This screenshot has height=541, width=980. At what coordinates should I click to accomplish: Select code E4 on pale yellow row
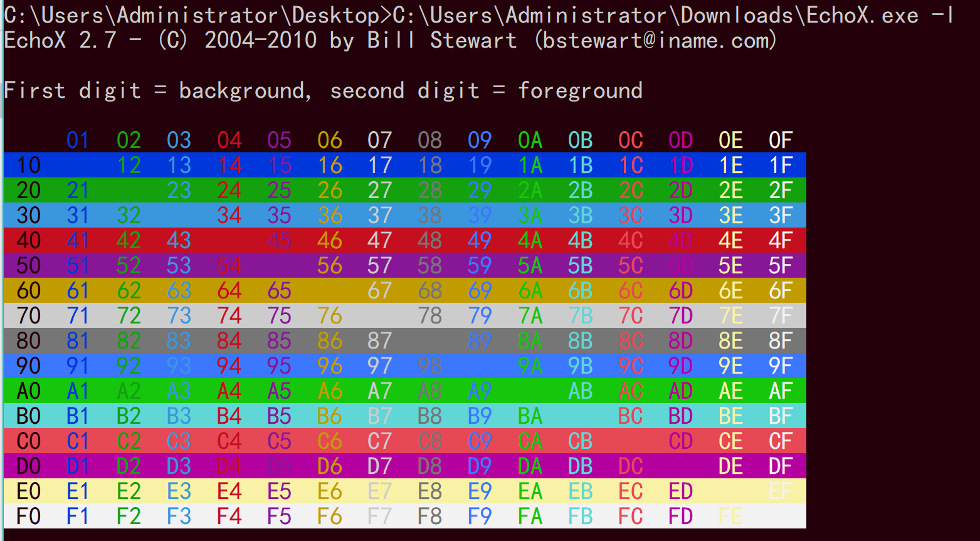point(229,491)
